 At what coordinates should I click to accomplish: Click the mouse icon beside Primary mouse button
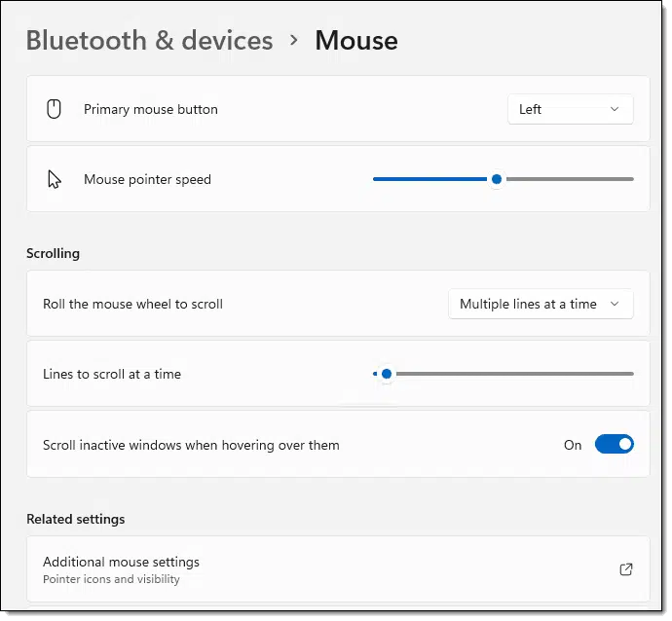(54, 109)
